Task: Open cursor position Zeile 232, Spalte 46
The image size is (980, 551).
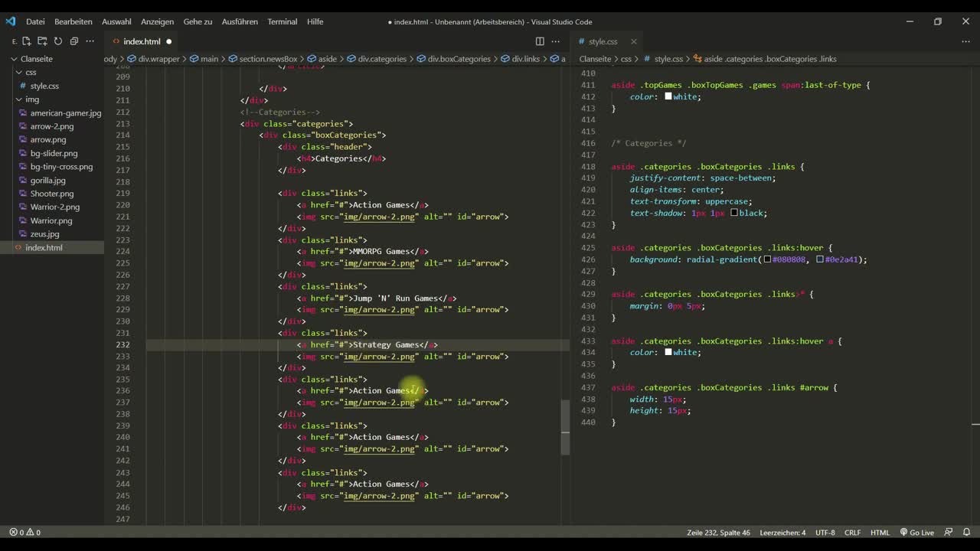Action: [x=718, y=533]
